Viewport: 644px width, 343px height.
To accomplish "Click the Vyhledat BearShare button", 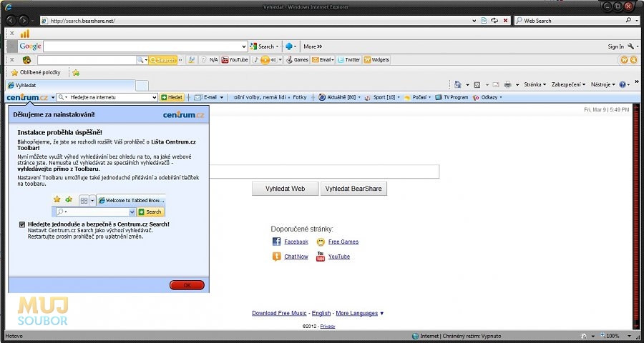I will (x=353, y=189).
